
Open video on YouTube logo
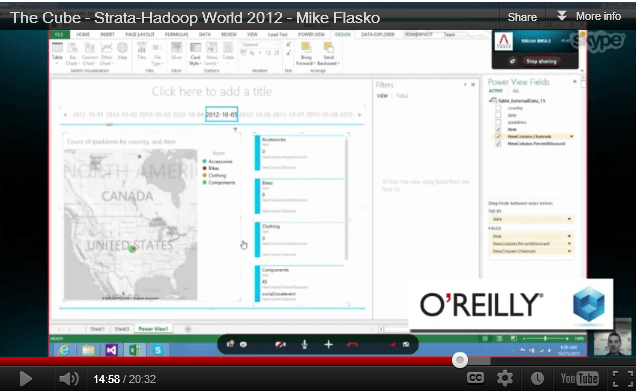coord(579,378)
